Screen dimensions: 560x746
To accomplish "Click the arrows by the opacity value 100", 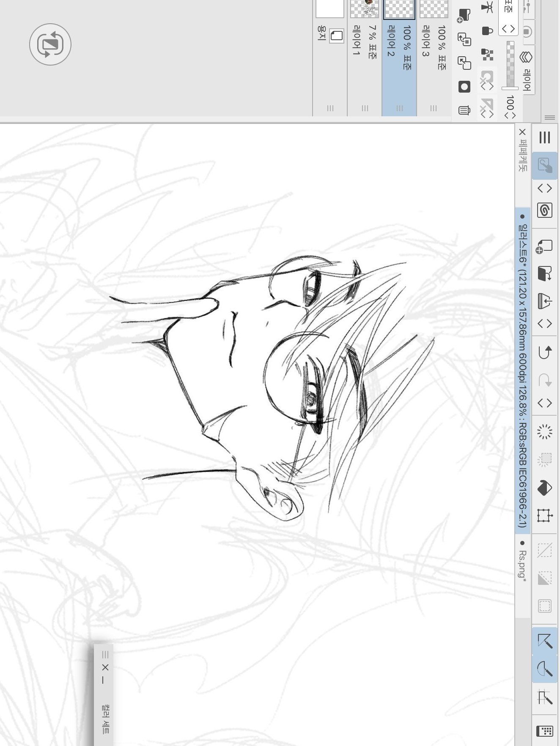I will point(510,115).
